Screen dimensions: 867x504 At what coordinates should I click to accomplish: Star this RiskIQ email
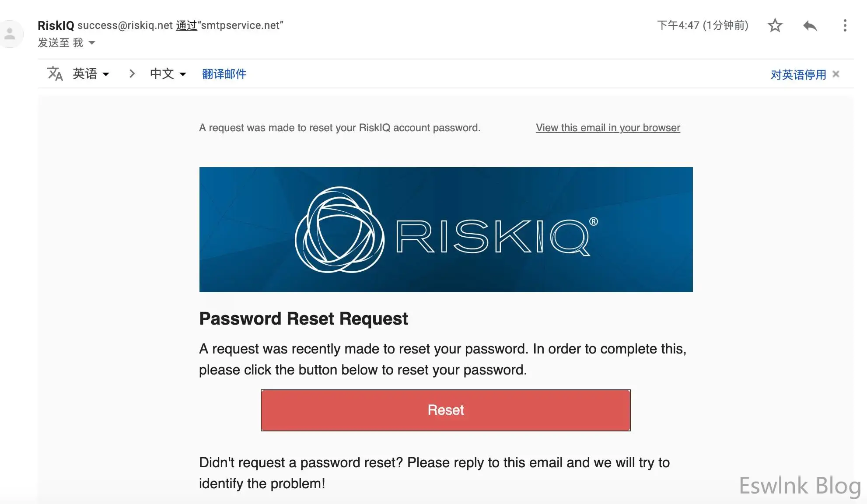[x=775, y=25]
